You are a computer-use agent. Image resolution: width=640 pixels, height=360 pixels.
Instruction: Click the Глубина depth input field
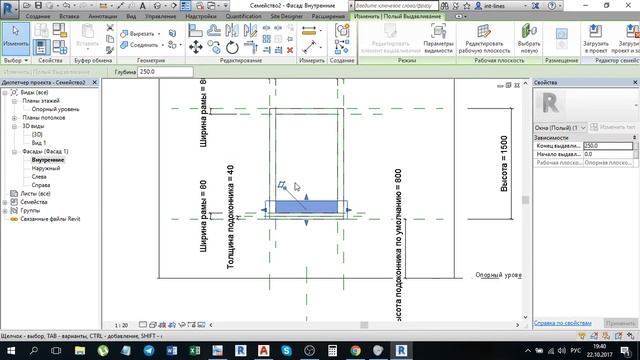[165, 71]
